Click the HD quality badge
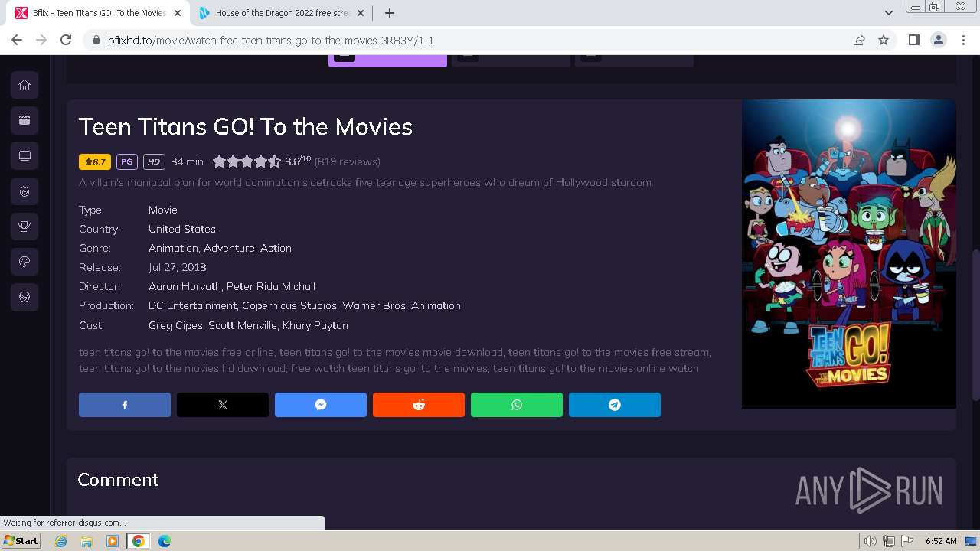Image resolution: width=980 pixels, height=551 pixels. [154, 161]
